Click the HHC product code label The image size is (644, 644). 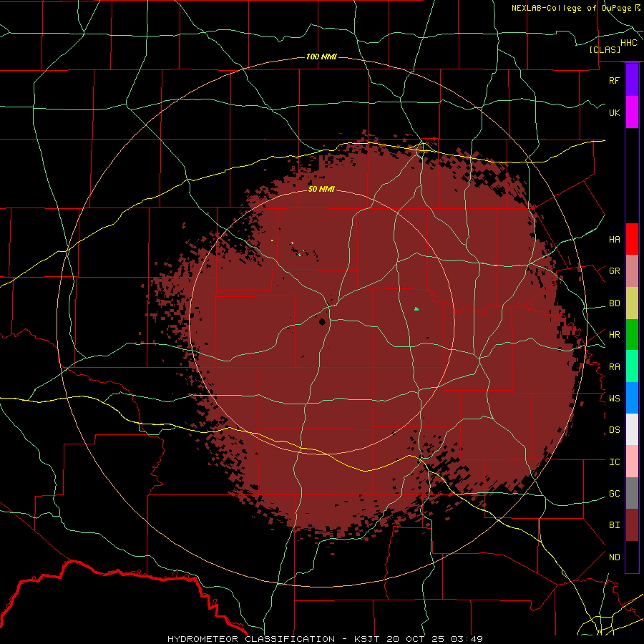(628, 43)
